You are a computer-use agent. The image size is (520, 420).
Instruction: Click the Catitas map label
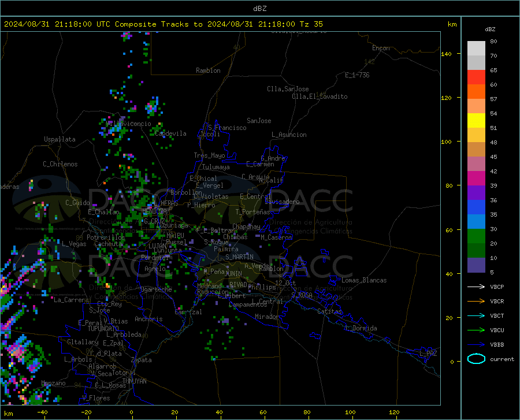coord(329,311)
